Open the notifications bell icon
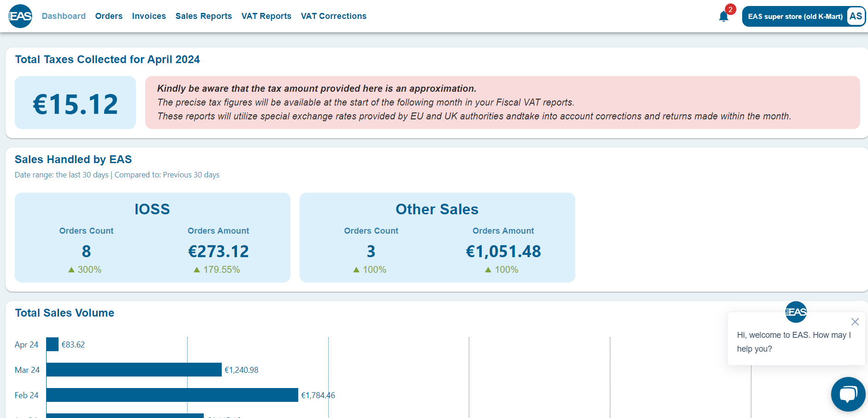This screenshot has width=868, height=418. (x=723, y=17)
